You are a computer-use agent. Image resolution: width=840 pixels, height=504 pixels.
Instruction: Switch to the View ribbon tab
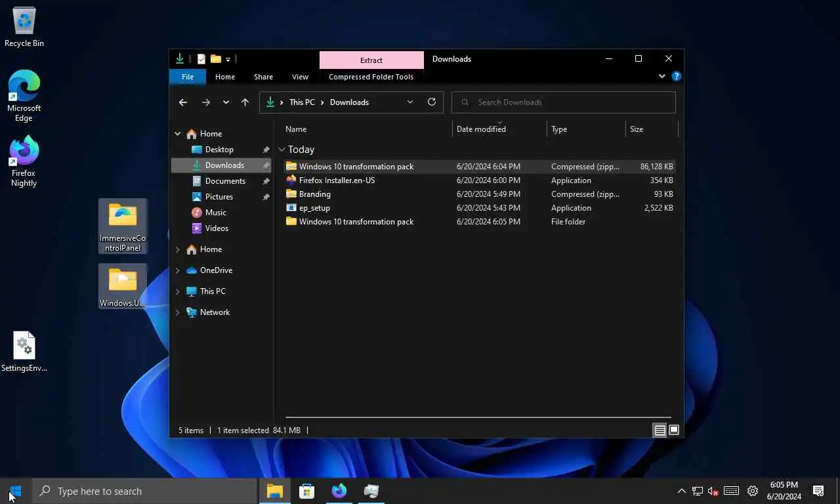(300, 77)
